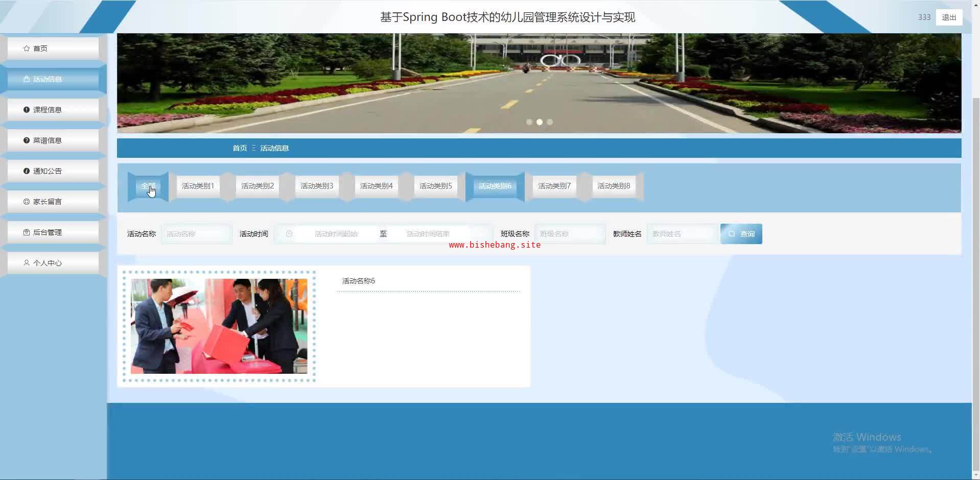
Task: Open the 首页 sidebar menu item
Action: coord(53,49)
